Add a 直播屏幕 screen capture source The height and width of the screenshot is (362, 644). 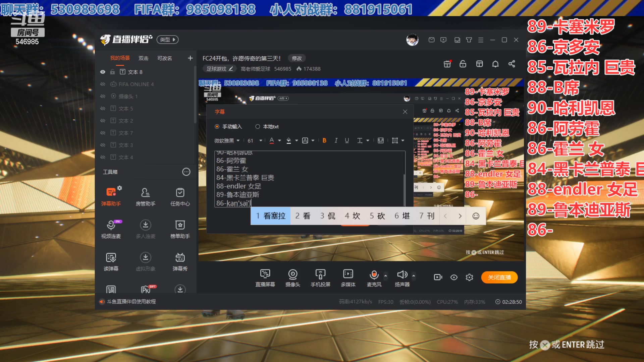[265, 278]
